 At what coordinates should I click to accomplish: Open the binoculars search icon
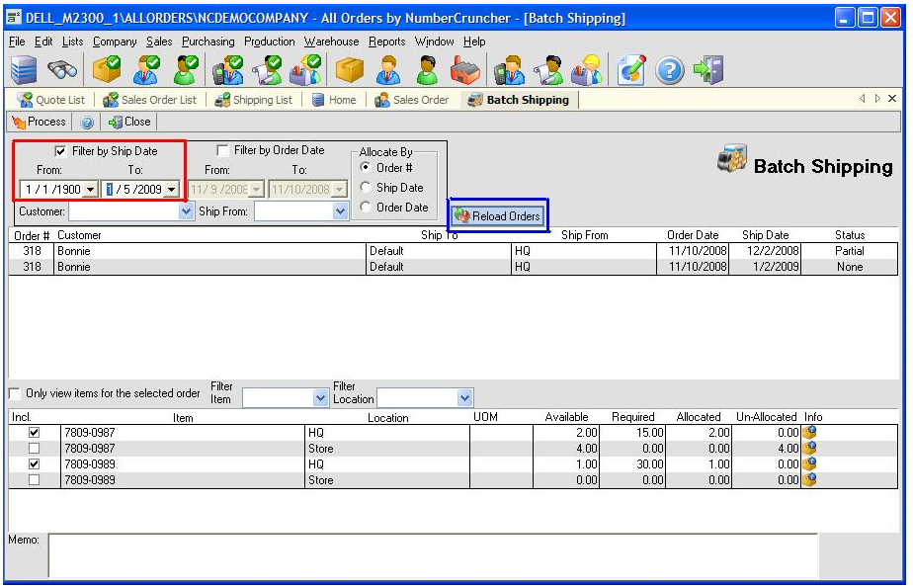pos(61,70)
